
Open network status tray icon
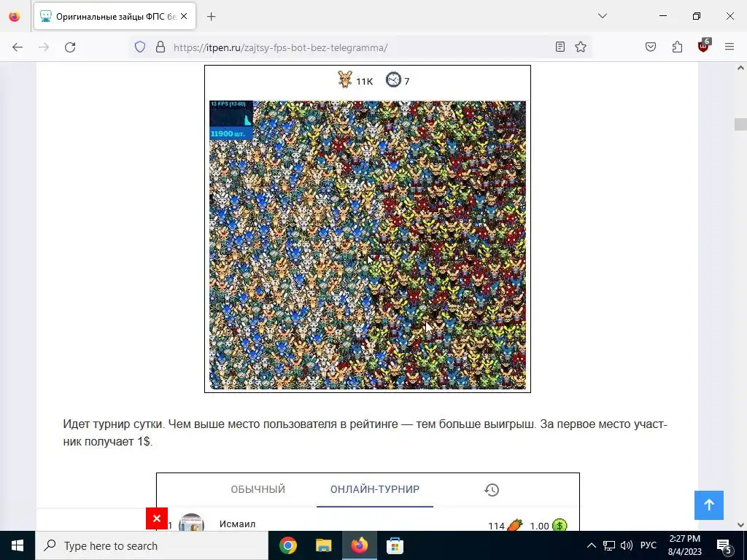(x=609, y=545)
